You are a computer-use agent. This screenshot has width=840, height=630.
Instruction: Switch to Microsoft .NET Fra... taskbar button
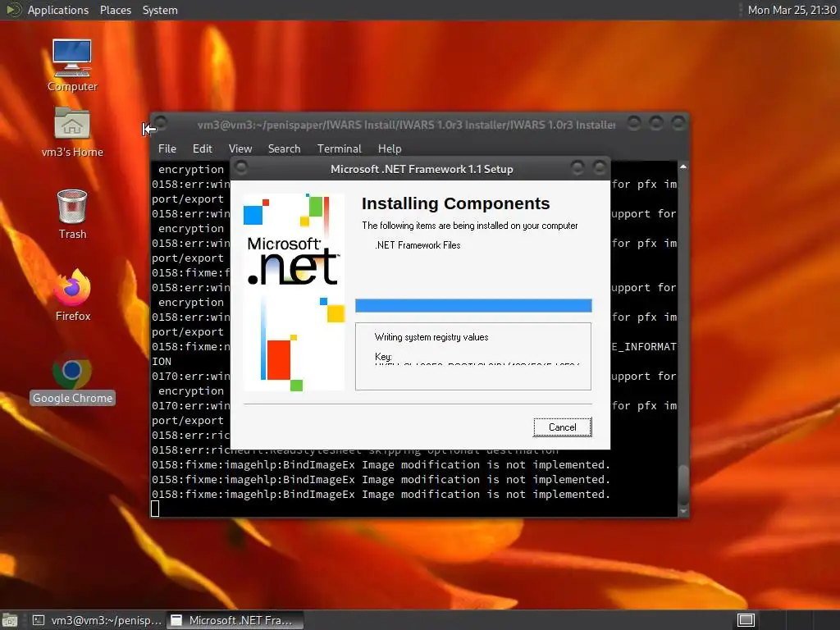pyautogui.click(x=235, y=620)
